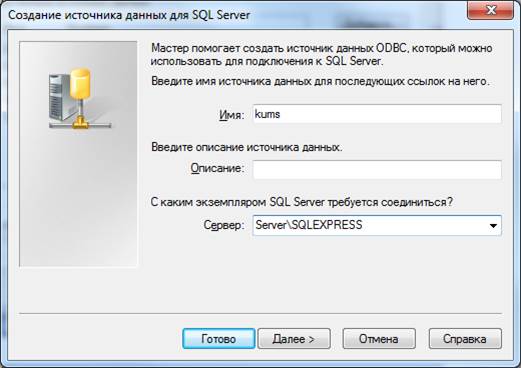Screen dimensions: 521x368
Task: Click the yellow database cylinder icon
Action: (80, 83)
